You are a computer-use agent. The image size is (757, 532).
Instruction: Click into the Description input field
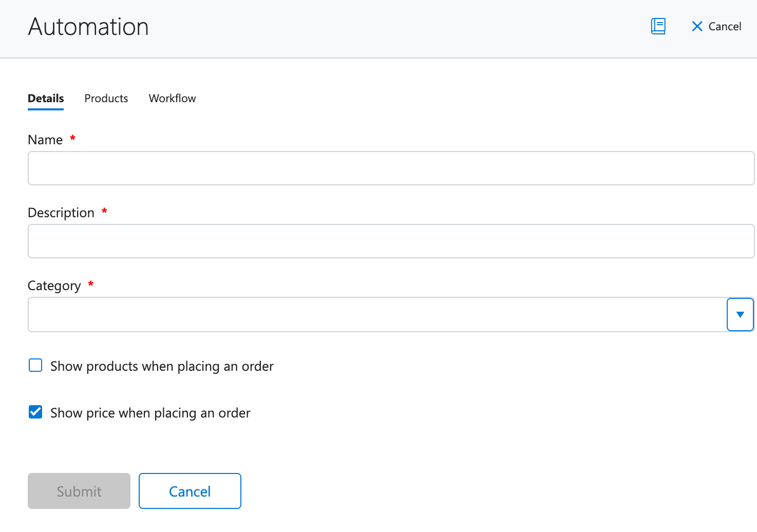pos(391,241)
